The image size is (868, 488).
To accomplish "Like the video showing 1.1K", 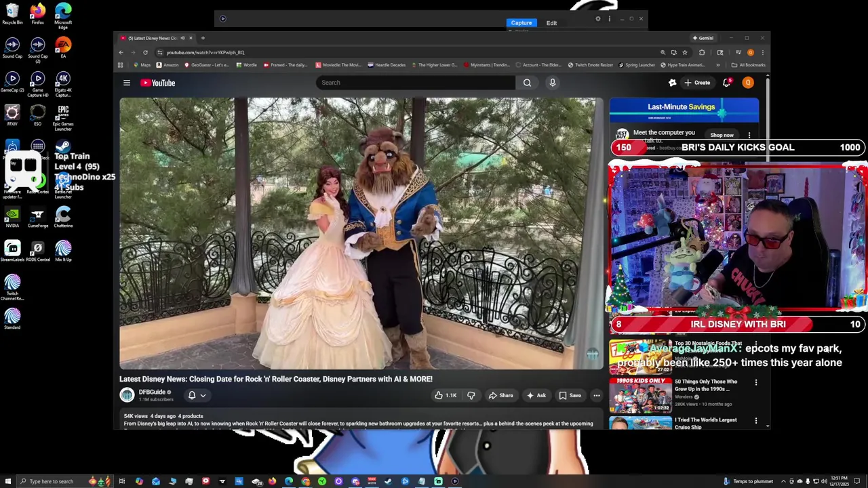I will (x=446, y=395).
